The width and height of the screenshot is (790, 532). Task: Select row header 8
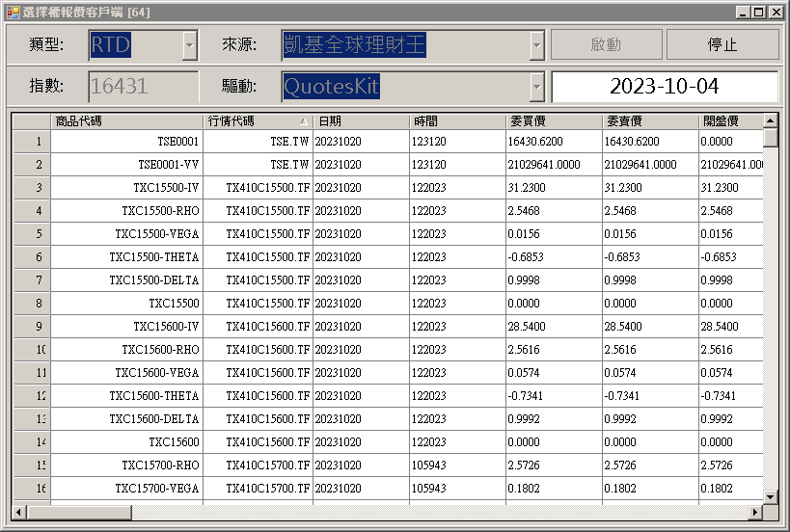point(32,304)
